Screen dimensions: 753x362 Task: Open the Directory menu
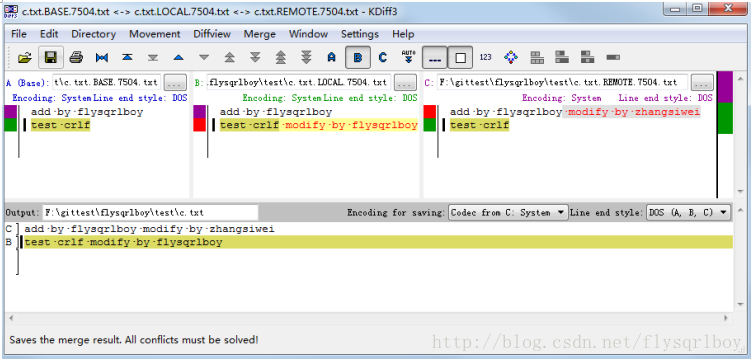pos(94,34)
